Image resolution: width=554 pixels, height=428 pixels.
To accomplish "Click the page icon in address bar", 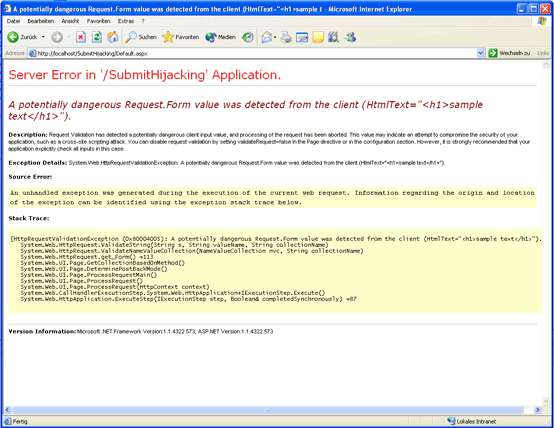I will pyautogui.click(x=32, y=53).
